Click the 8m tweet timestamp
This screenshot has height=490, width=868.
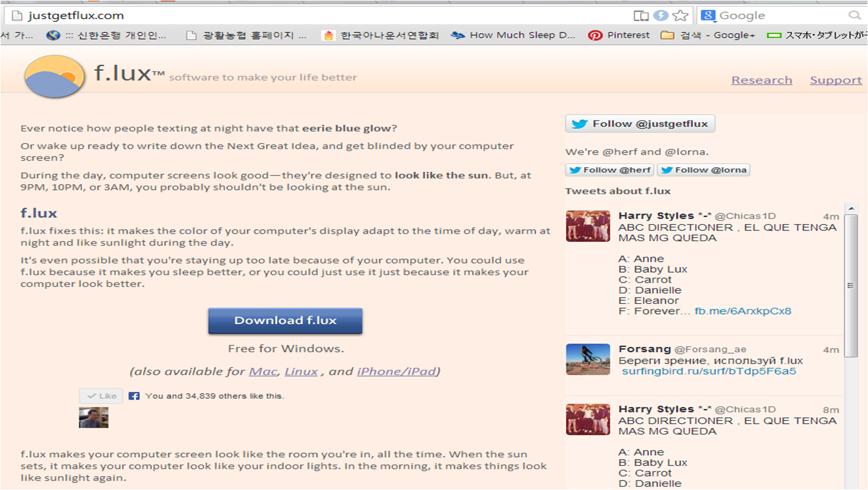point(831,410)
